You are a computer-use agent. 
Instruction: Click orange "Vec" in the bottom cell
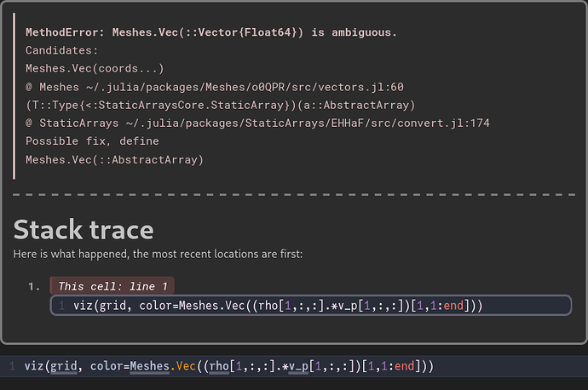coord(186,366)
